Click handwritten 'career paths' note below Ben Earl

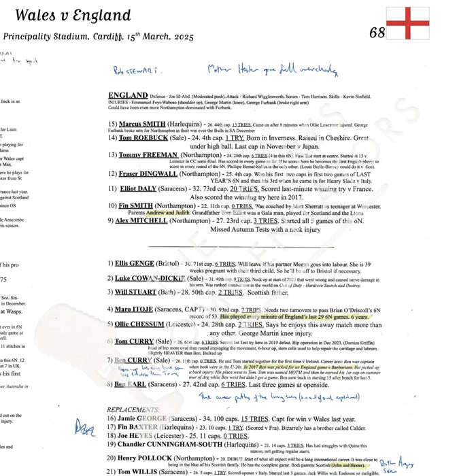tap(279, 396)
